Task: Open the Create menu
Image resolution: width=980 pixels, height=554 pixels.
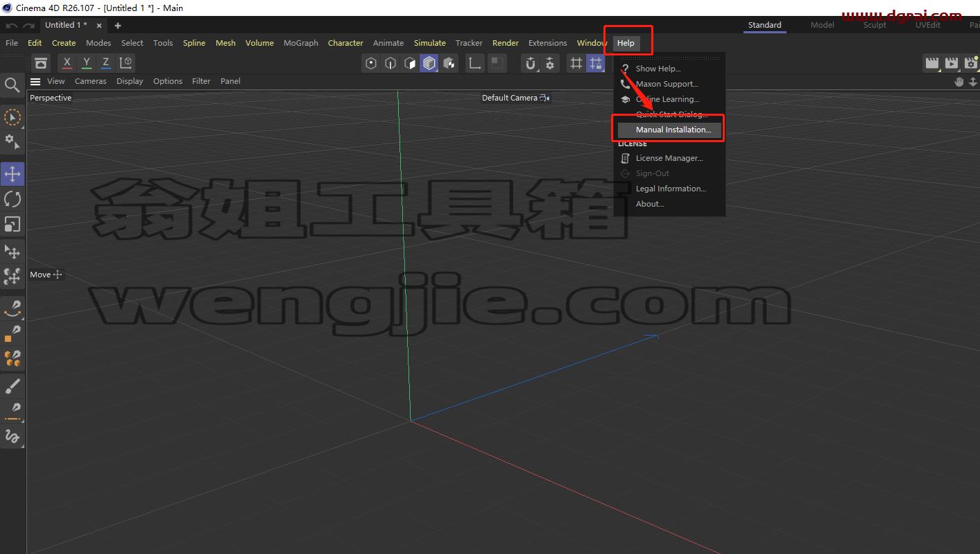Action: coord(64,43)
